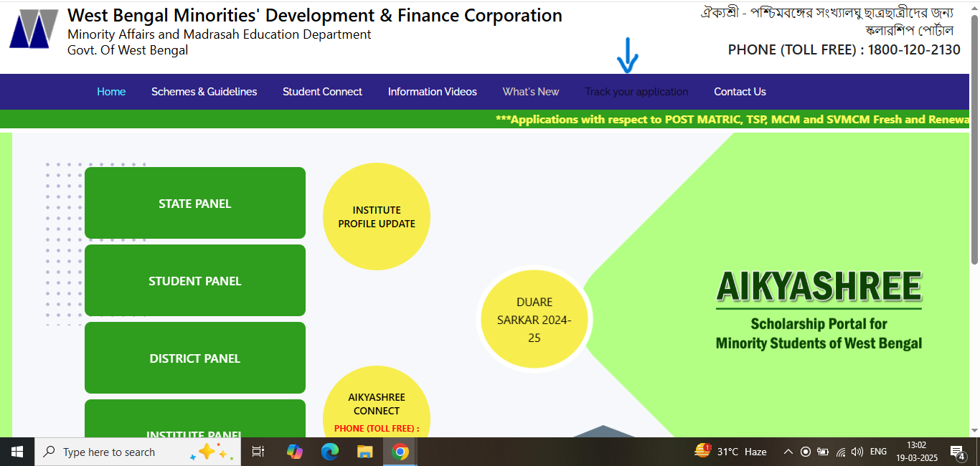The height and width of the screenshot is (466, 980).
Task: Click the volume speaker tray icon
Action: [x=857, y=452]
